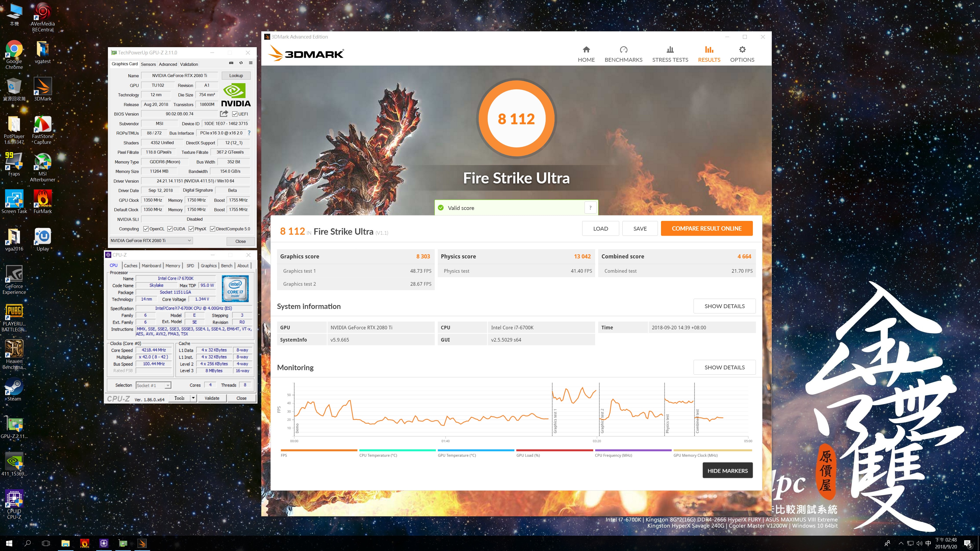Open the GPU-Z hamburger menu
The height and width of the screenshot is (551, 980).
[x=251, y=63]
